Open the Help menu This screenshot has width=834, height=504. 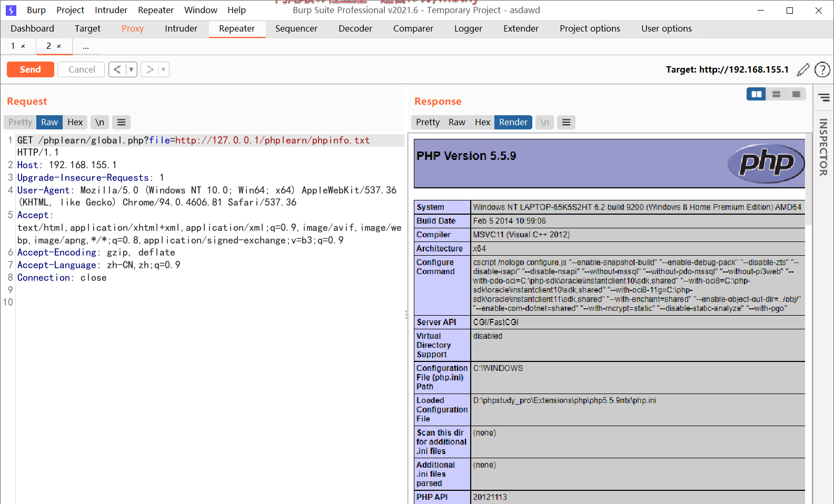click(236, 10)
